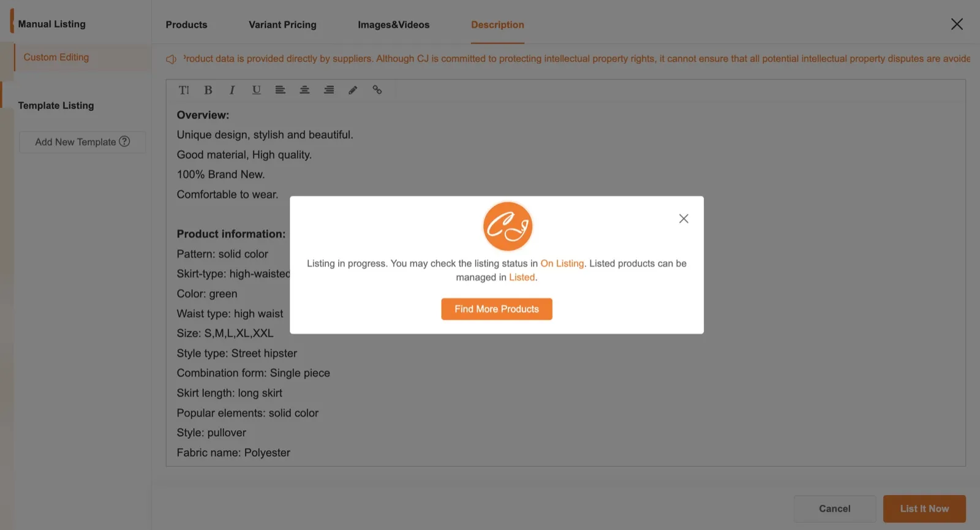Center-align description text
This screenshot has height=530, width=980.
coord(304,90)
